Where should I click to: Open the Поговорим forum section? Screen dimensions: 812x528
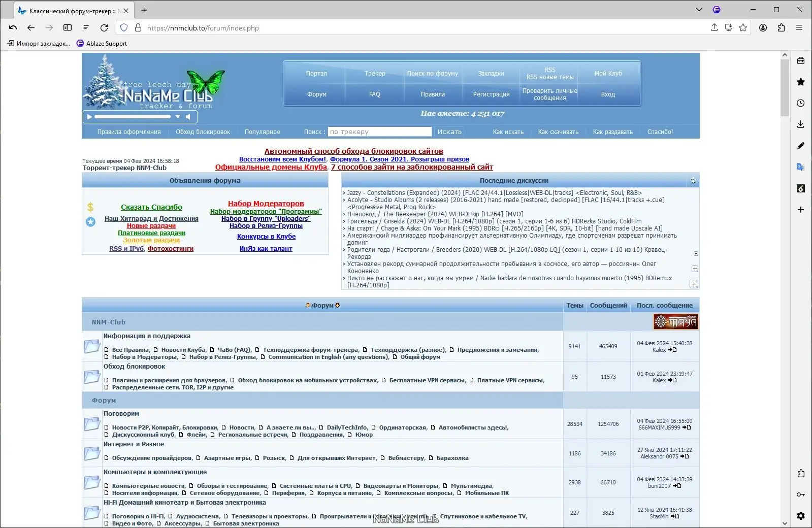point(121,414)
